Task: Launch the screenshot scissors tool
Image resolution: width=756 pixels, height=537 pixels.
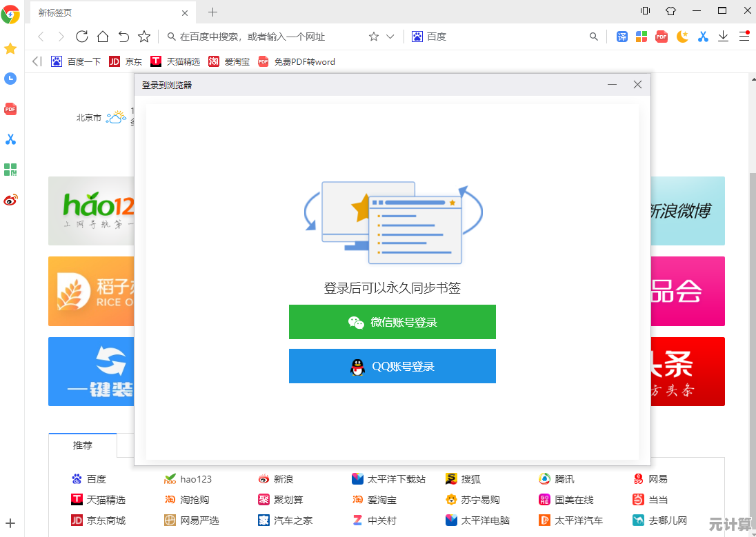Action: 703,37
